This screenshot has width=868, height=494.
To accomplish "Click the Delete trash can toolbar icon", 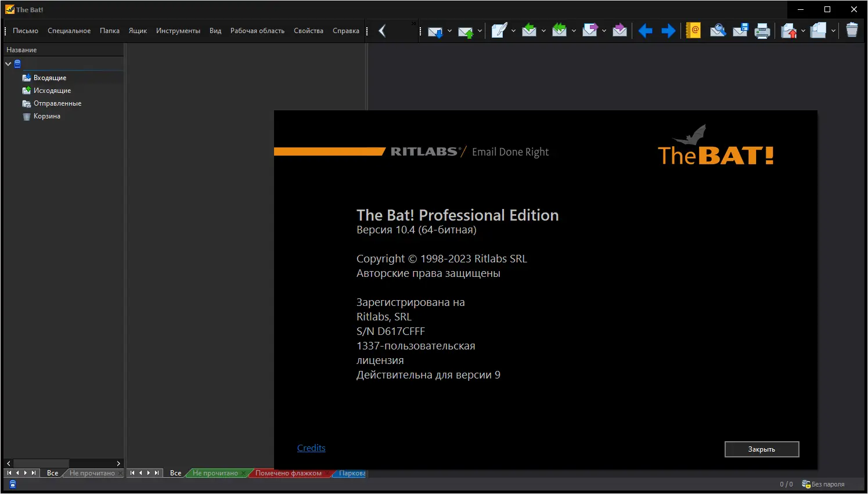I will click(852, 30).
